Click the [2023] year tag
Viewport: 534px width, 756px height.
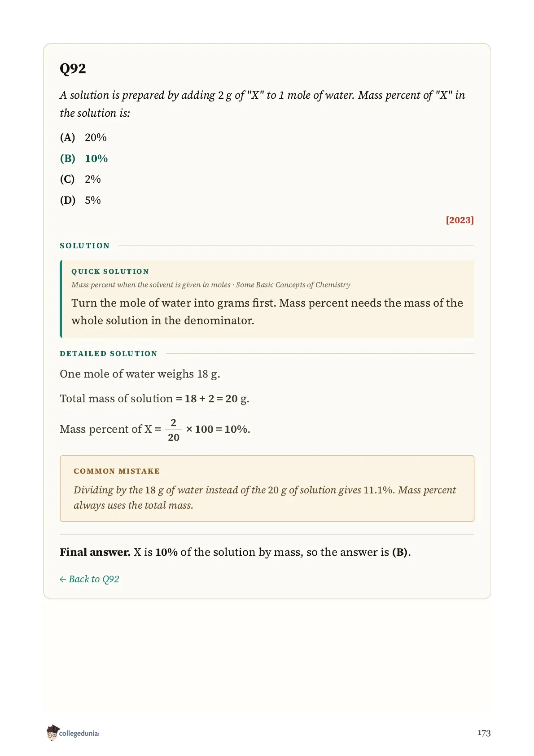(x=460, y=220)
